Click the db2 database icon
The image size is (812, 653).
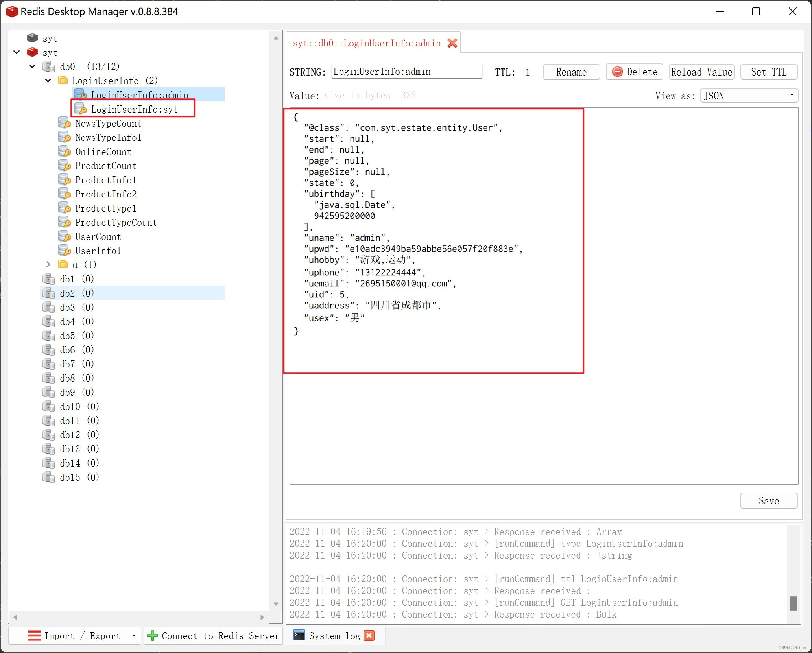pos(49,293)
